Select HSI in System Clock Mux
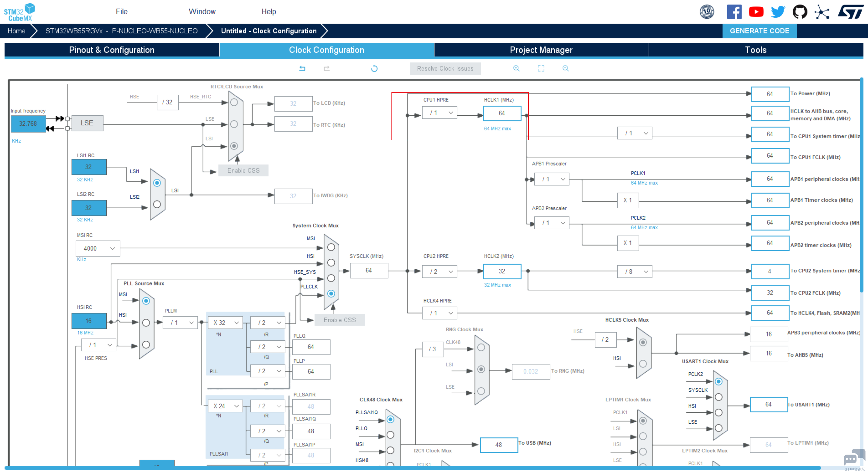The height and width of the screenshot is (474, 868). [331, 263]
